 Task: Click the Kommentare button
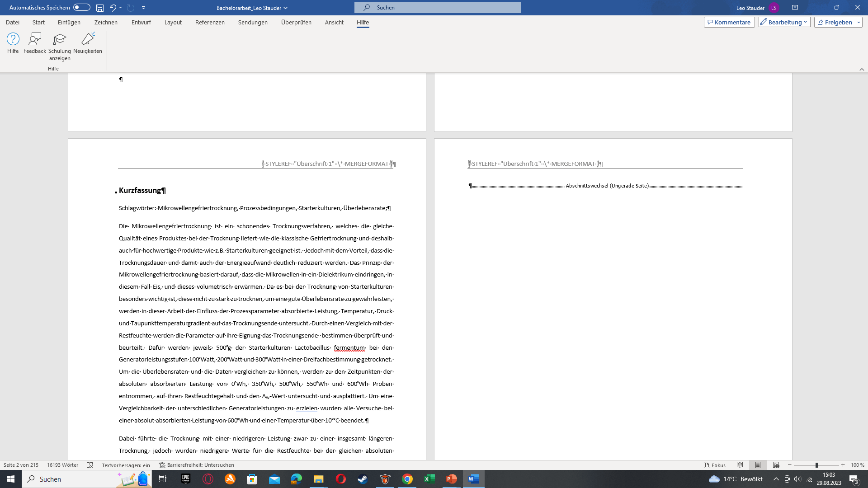click(729, 22)
